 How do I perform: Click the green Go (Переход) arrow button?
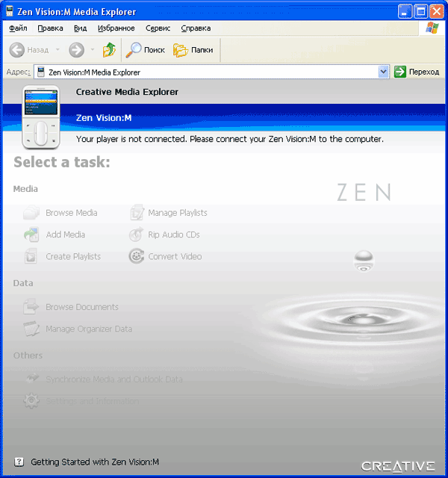point(400,72)
